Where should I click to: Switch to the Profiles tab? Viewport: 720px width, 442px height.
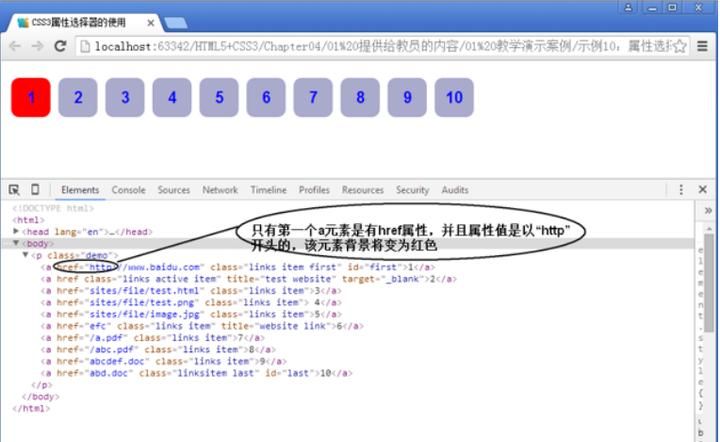coord(314,190)
